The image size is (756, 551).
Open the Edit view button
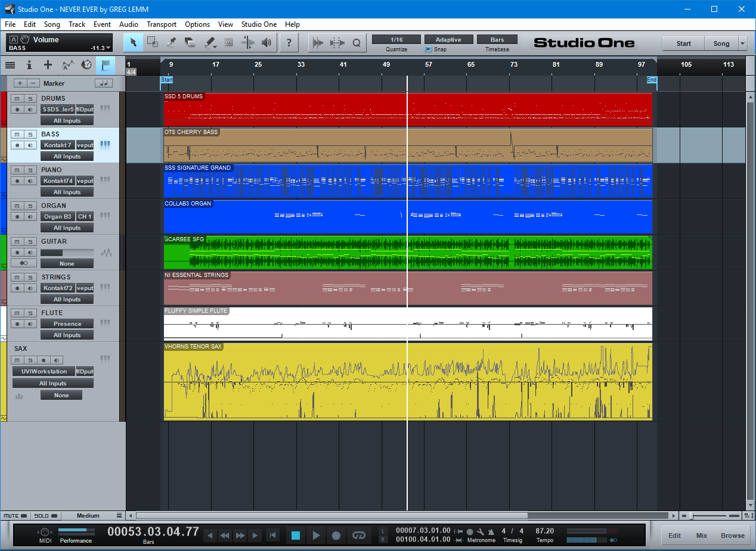674,536
